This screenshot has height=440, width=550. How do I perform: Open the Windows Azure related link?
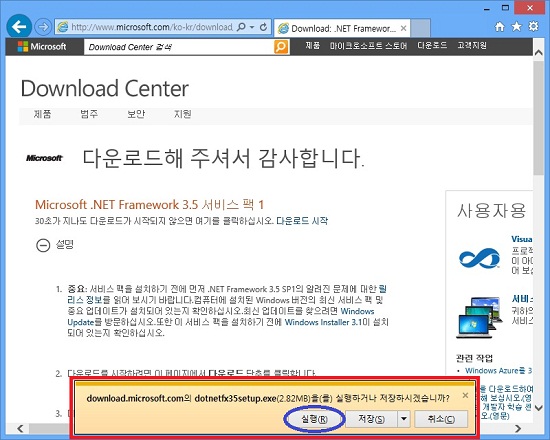click(x=498, y=371)
